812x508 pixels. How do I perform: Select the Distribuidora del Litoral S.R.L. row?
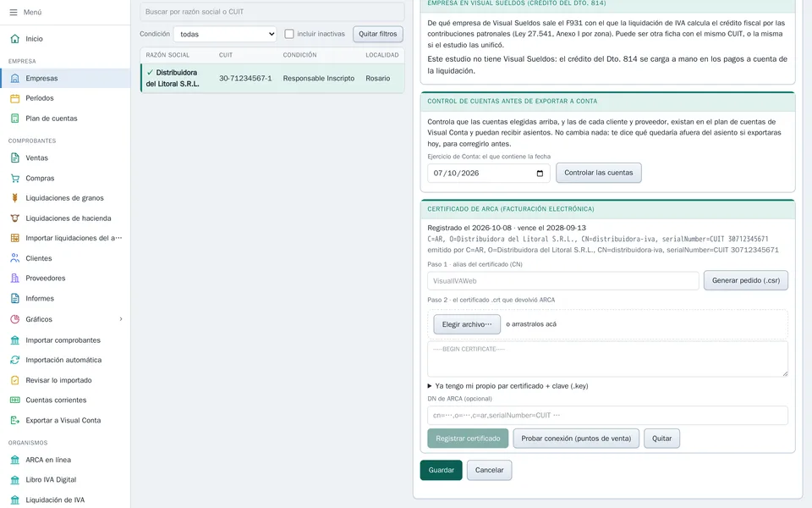point(272,78)
